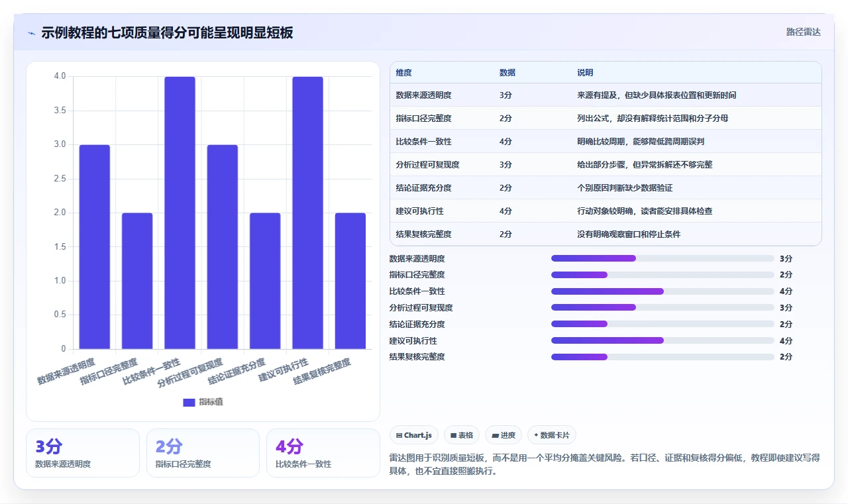The width and height of the screenshot is (848, 504).
Task: Click the description 没有明确观察窗口和停止条件
Action: (x=629, y=234)
